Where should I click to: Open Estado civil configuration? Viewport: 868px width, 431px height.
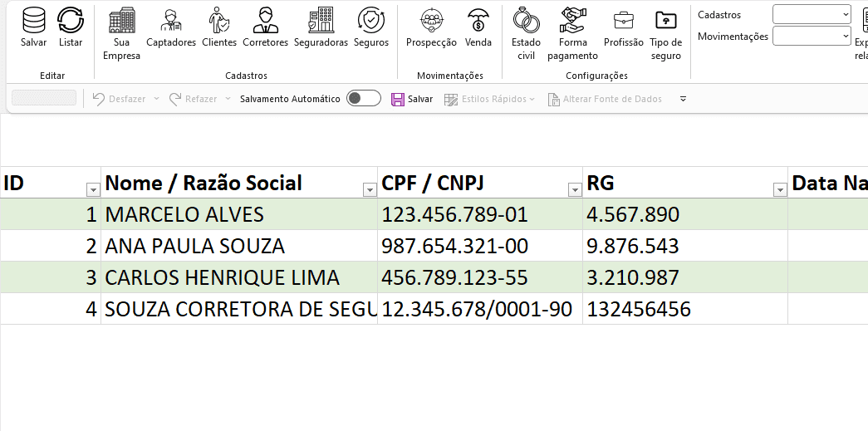coord(526,34)
